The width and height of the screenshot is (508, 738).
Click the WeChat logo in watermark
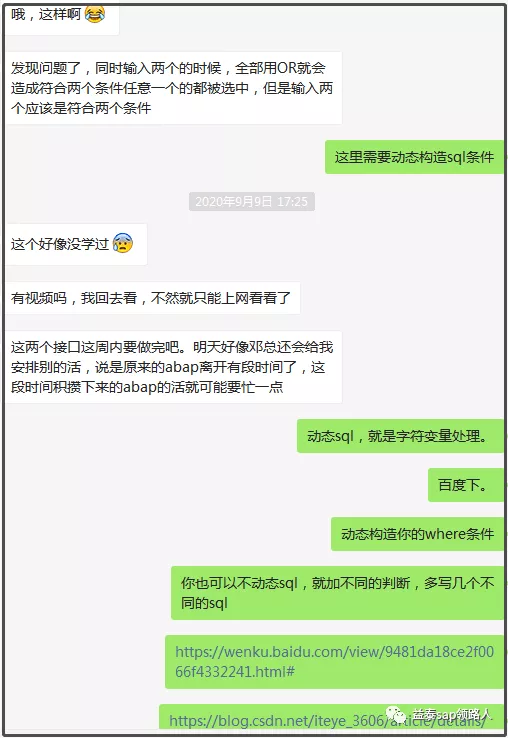click(396, 715)
